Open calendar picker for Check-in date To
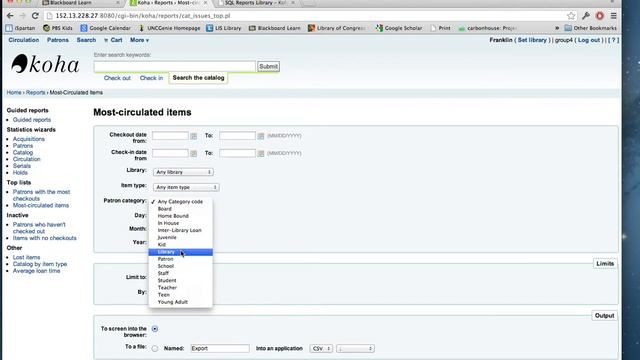Viewport: 640px width, 360px height. coord(260,153)
